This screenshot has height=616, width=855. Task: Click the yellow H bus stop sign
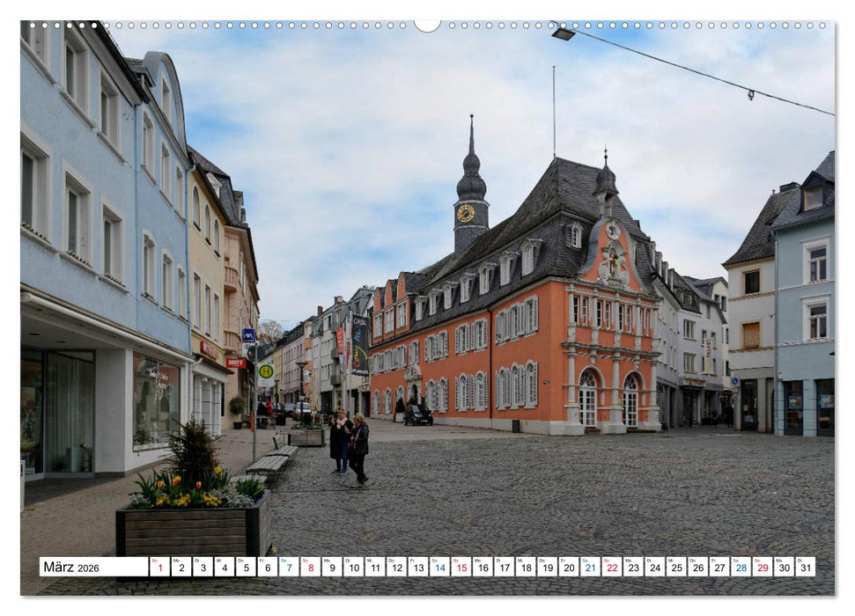(266, 372)
